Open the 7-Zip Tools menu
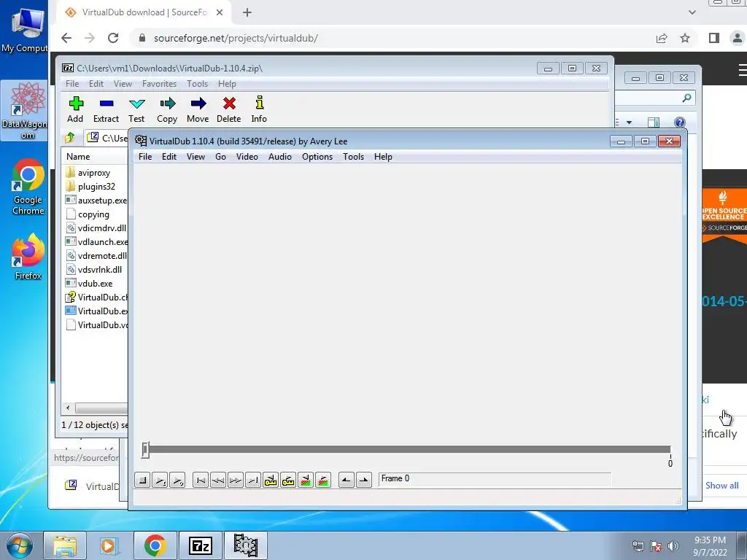 [197, 84]
